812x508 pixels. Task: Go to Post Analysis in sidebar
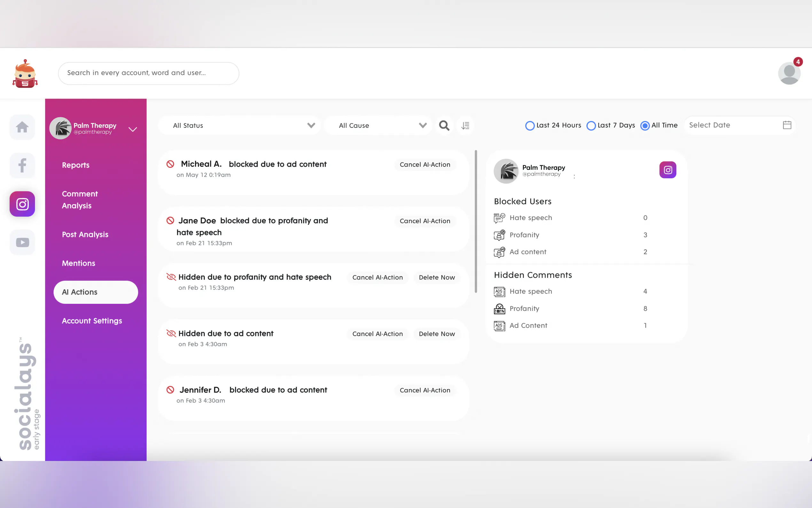[85, 234]
